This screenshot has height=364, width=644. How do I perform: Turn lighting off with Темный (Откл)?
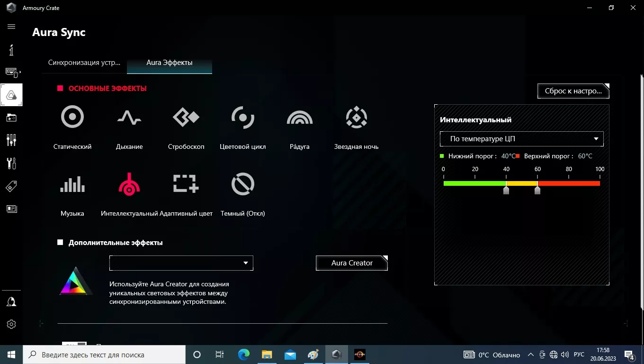tap(243, 194)
